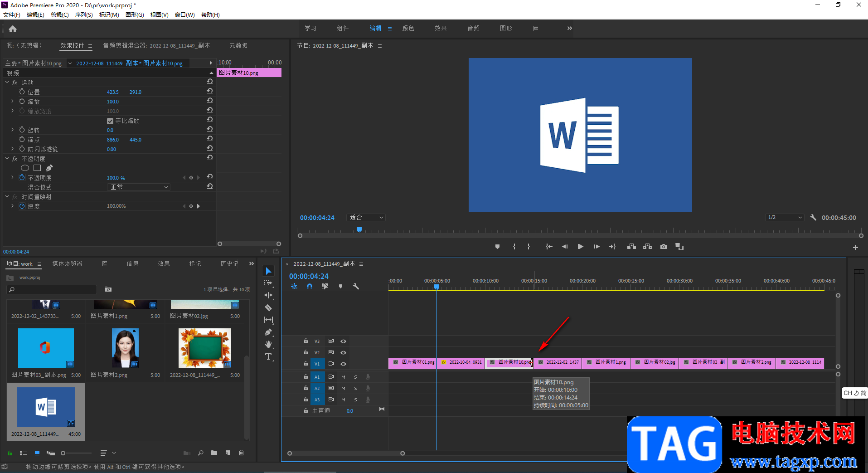Toggle V1 track output eye
The width and height of the screenshot is (868, 473).
pos(344,364)
